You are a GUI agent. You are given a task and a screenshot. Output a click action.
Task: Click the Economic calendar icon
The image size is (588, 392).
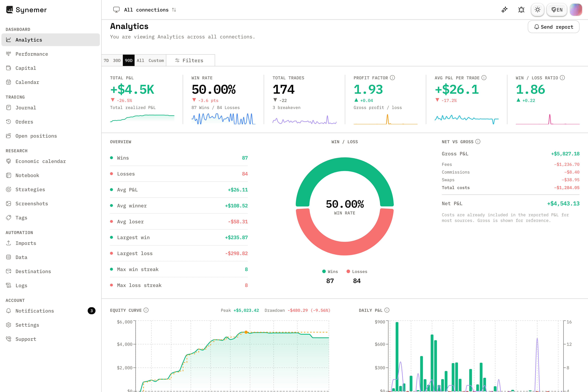(9, 161)
